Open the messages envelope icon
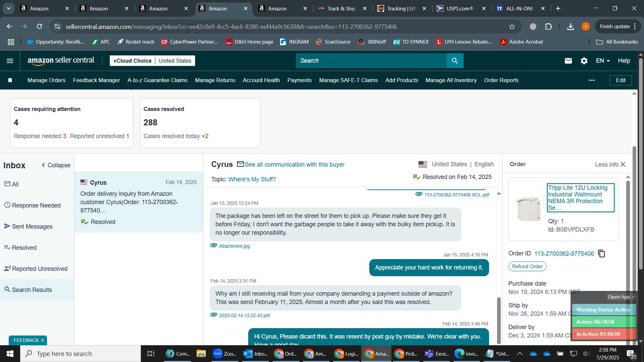Screen dimensions: 644x362 pos(568,61)
